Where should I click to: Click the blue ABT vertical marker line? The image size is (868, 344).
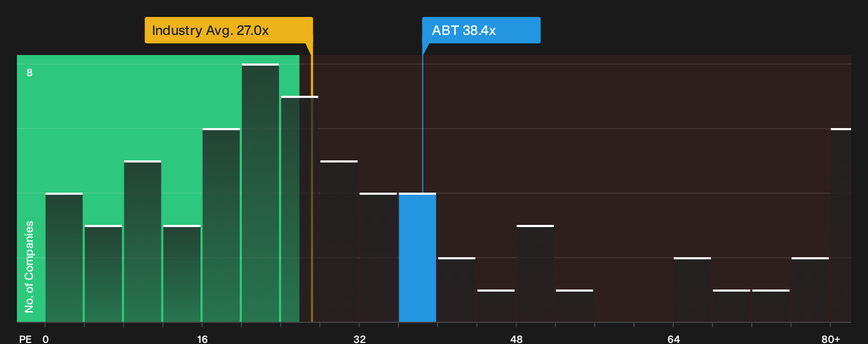(422, 118)
